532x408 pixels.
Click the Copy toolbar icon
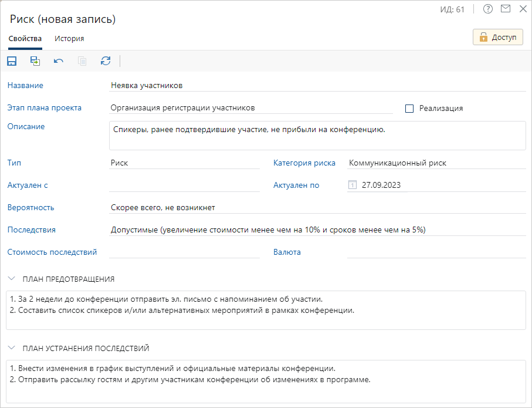click(82, 61)
